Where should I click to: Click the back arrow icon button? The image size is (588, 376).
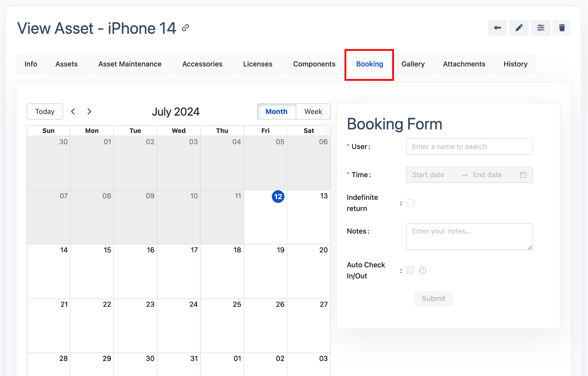pos(497,28)
